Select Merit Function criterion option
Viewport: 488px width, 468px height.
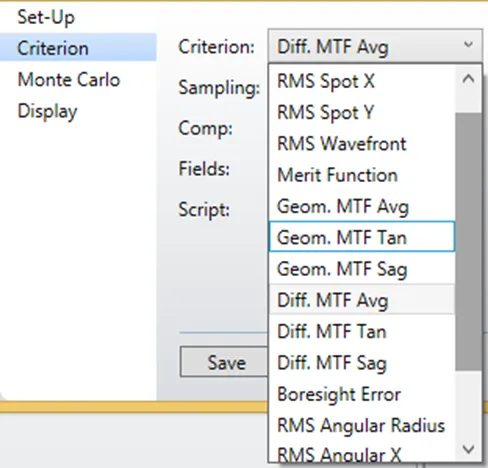(362, 175)
